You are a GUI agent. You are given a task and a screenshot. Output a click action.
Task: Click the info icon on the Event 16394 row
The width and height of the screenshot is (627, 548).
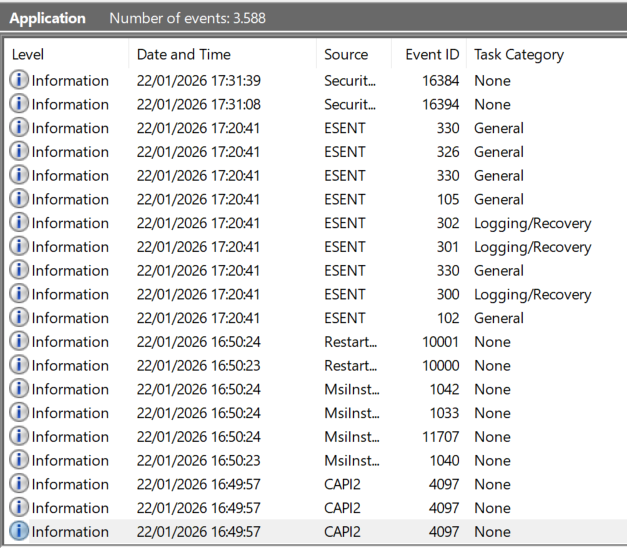tap(19, 104)
